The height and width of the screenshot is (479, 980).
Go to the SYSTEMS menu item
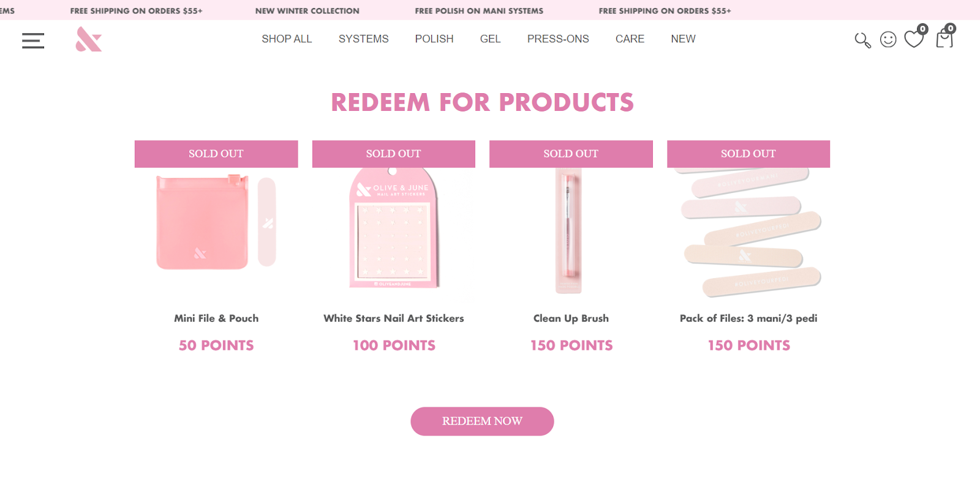pos(363,39)
